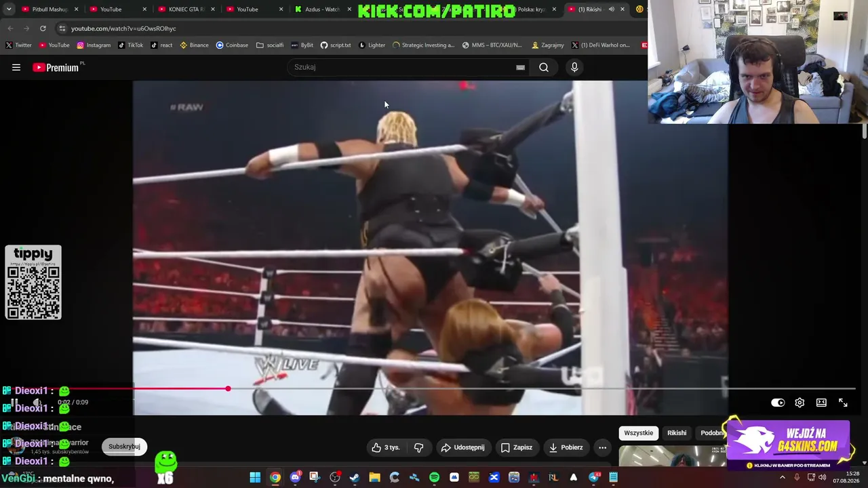Open Discord from the taskbar

pyautogui.click(x=295, y=477)
